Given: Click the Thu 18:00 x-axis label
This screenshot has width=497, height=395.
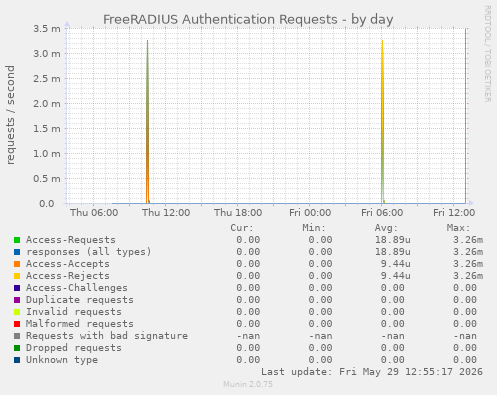Looking at the screenshot, I should tap(238, 213).
